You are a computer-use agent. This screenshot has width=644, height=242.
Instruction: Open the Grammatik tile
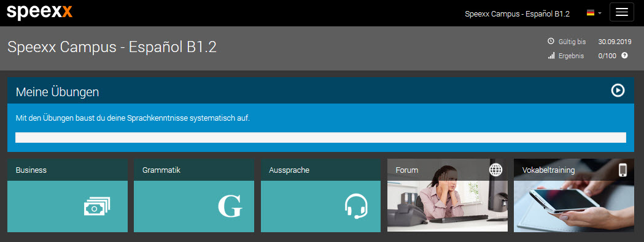coord(194,195)
